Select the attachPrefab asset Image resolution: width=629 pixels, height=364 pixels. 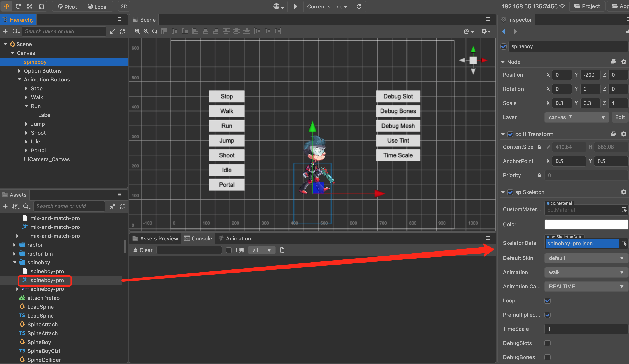click(x=43, y=298)
